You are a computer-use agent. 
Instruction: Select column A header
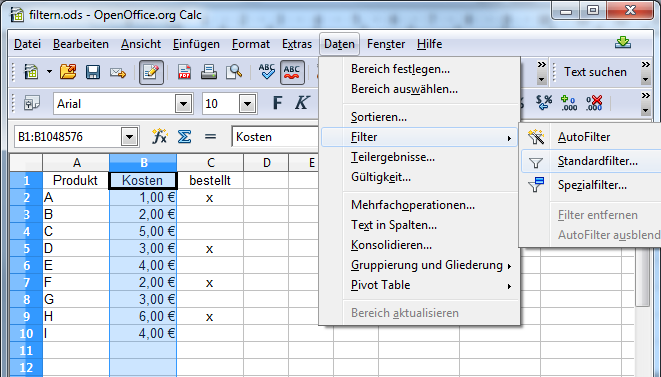pos(76,163)
